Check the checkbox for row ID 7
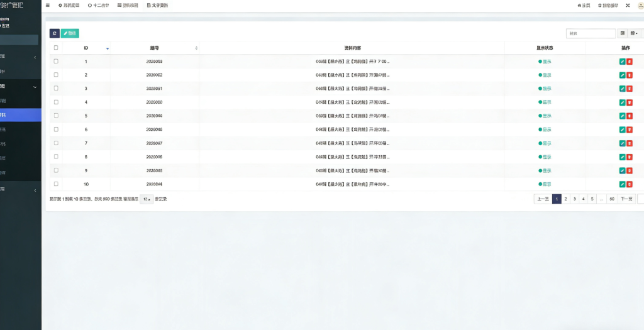 56,143
